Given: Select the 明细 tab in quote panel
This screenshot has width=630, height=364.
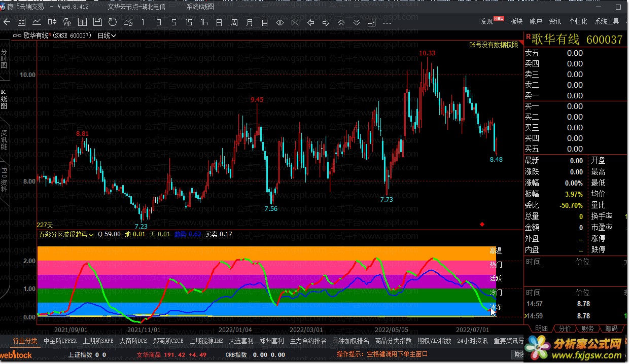Looking at the screenshot, I should (x=541, y=329).
